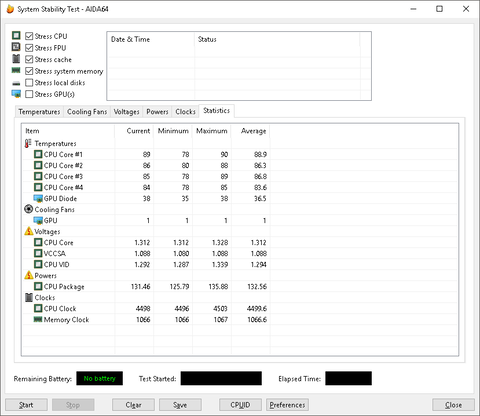The image size is (480, 416).
Task: Enable the Stress local disks checkbox
Action: (29, 82)
